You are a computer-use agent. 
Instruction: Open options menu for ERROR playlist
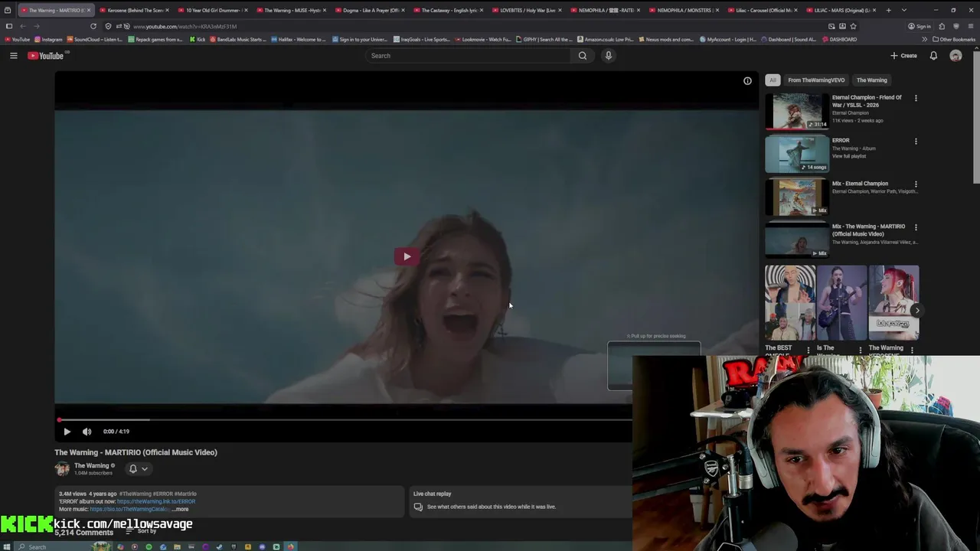pos(916,141)
